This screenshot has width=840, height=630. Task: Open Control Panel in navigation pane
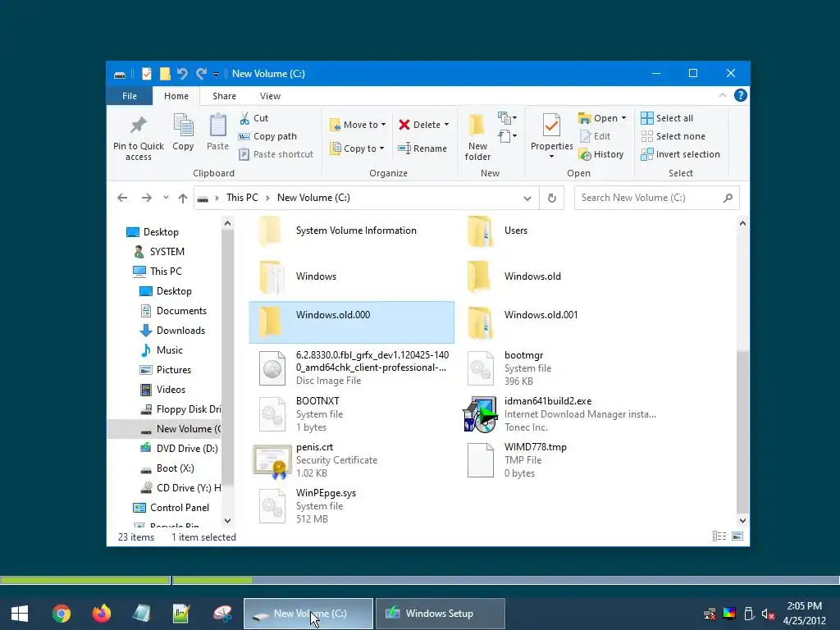tap(171, 507)
